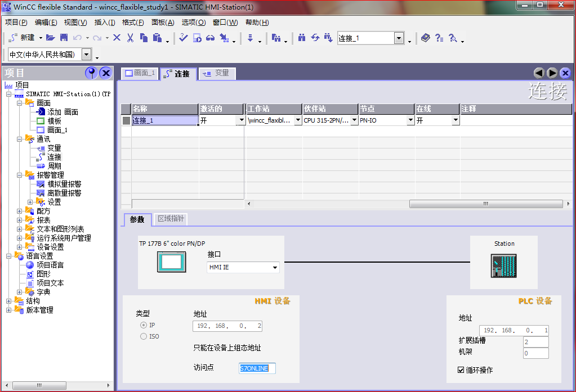Image resolution: width=576 pixels, height=392 pixels.
Task: Click the previous tab left arrow button
Action: click(x=539, y=73)
